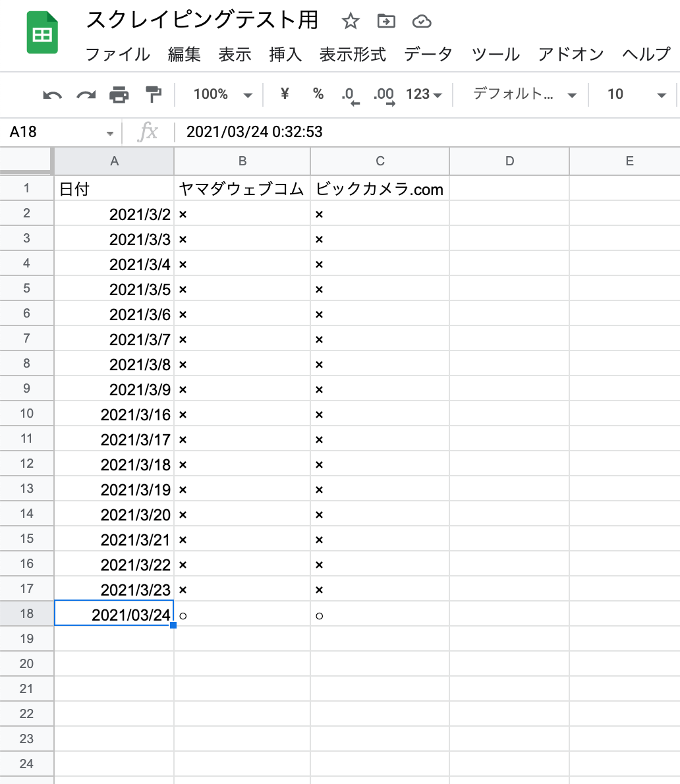Decrease decimal places
Screen dimensions: 680x784
[x=351, y=95]
